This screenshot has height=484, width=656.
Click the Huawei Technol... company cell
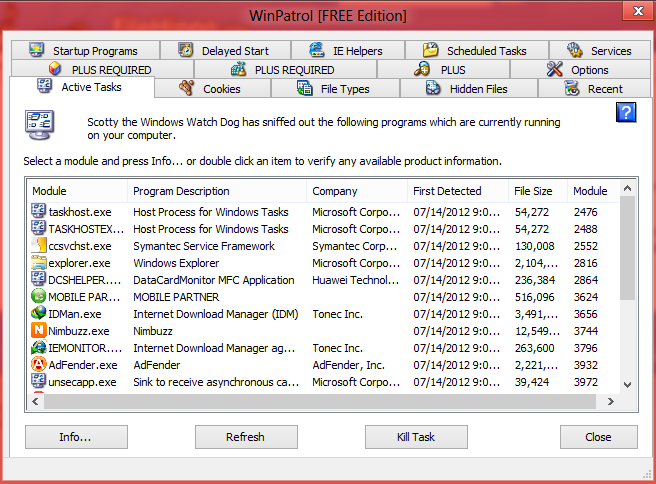[356, 280]
